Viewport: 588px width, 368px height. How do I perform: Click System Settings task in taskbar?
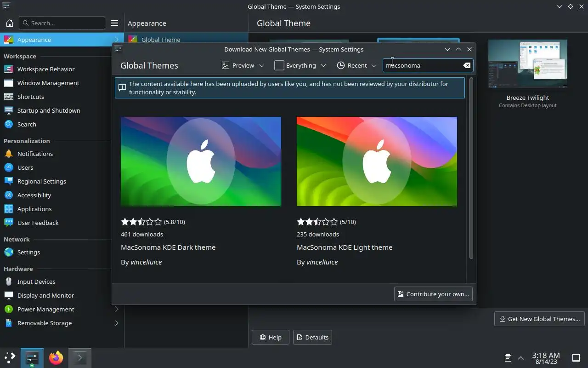click(32, 358)
